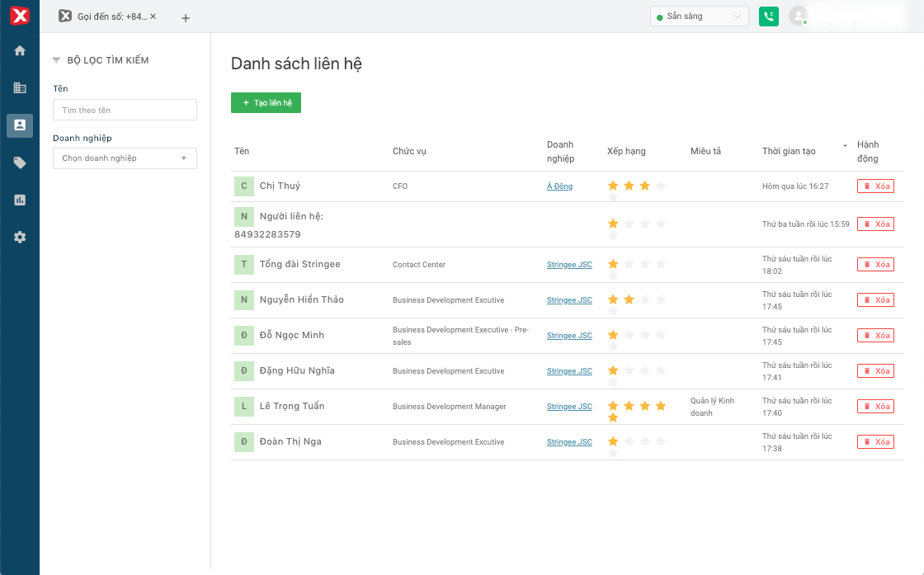Open the Companies building icon in sidebar
Image resolution: width=924 pixels, height=575 pixels.
[x=20, y=87]
